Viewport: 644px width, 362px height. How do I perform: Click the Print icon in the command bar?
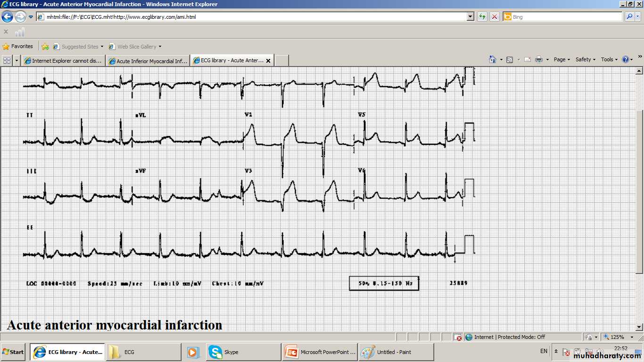tap(539, 59)
